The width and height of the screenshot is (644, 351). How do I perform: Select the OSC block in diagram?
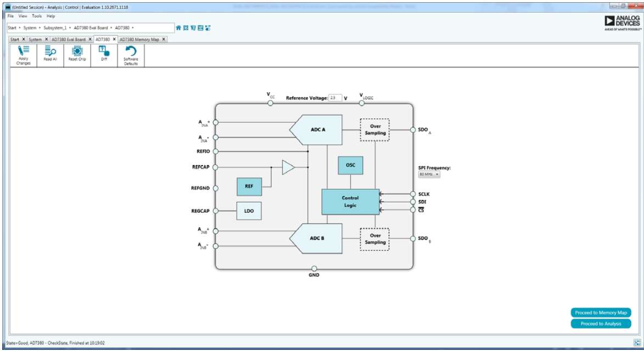tap(350, 165)
